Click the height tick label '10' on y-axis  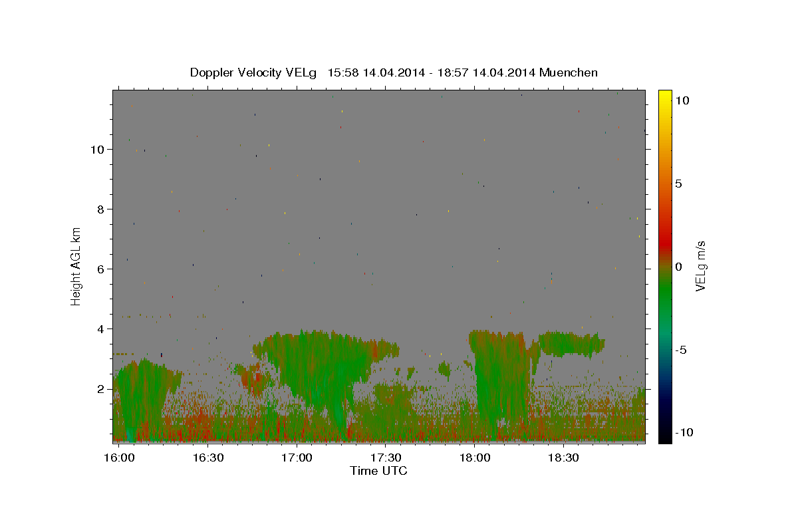pyautogui.click(x=98, y=150)
